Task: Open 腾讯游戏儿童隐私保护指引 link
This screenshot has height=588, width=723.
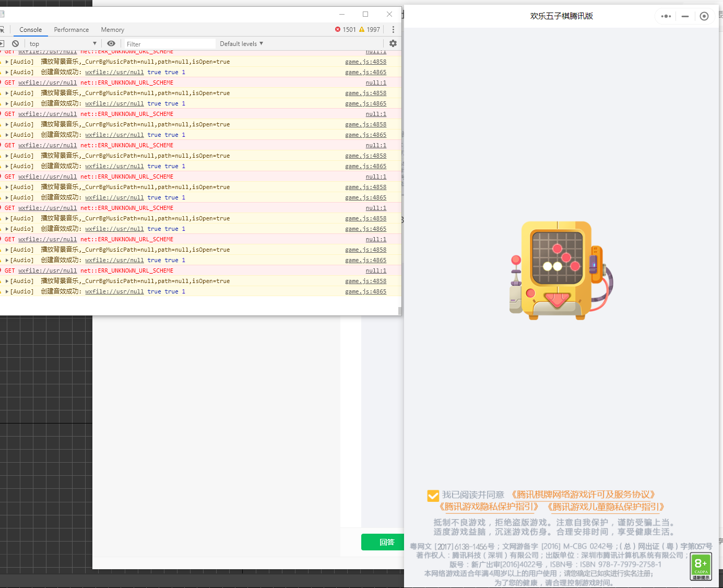Action: point(606,507)
